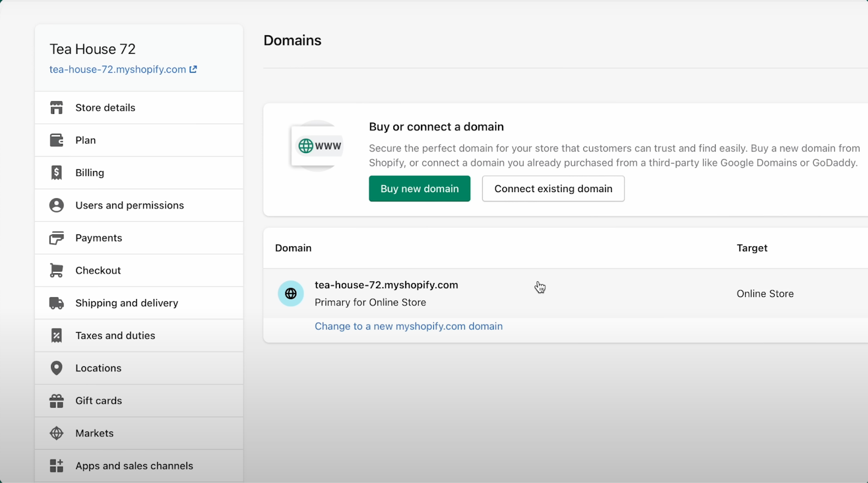This screenshot has width=868, height=483.
Task: Click Connect existing domain button
Action: click(553, 188)
